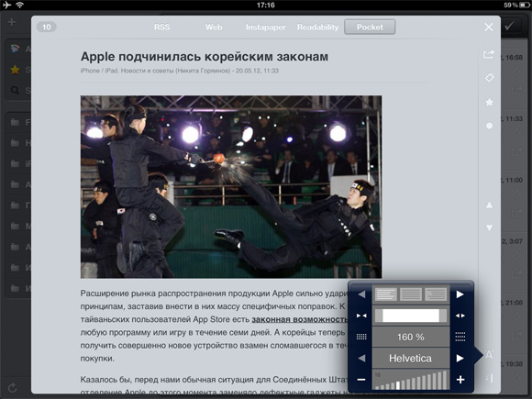Viewport: 532px width, 399px height.
Task: Toggle the unread dot marker
Action: [489, 126]
